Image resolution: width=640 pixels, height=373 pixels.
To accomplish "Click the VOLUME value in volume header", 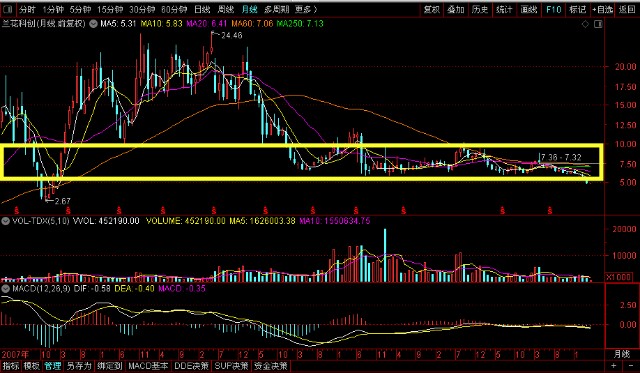I will 186,221.
